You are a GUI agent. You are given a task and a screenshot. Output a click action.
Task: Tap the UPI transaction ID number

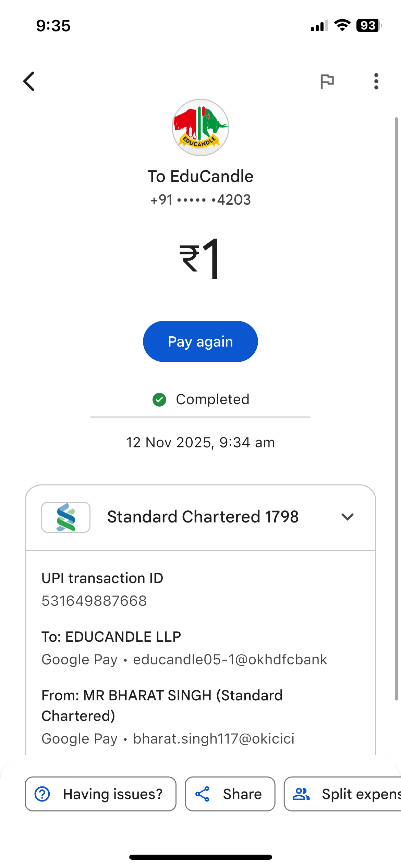click(x=94, y=601)
